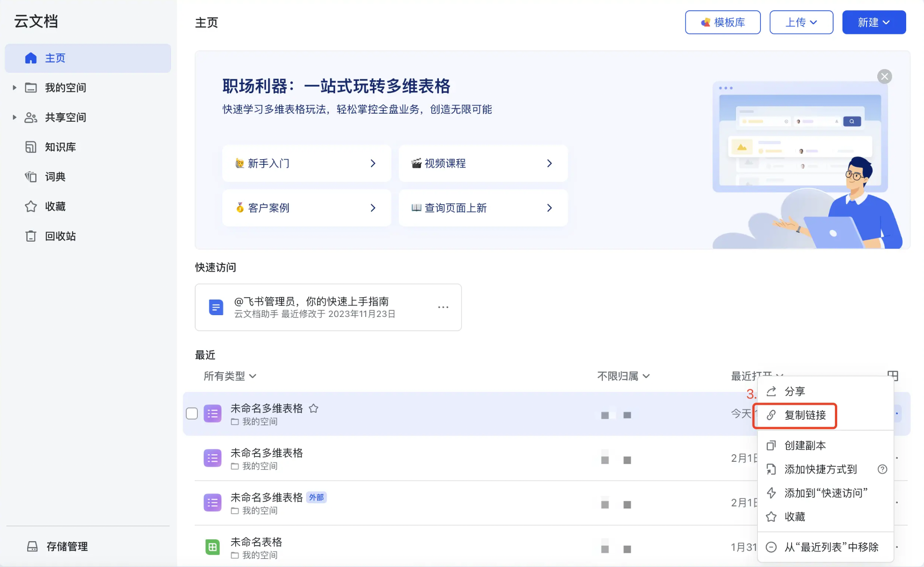The image size is (924, 567).
Task: Choose 创建副本 in the context menu
Action: coord(826,445)
